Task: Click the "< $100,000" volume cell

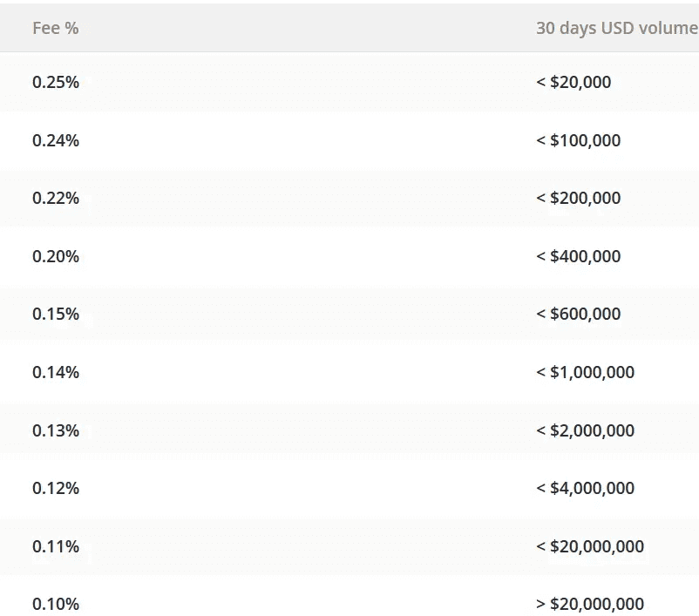Action: pyautogui.click(x=578, y=140)
